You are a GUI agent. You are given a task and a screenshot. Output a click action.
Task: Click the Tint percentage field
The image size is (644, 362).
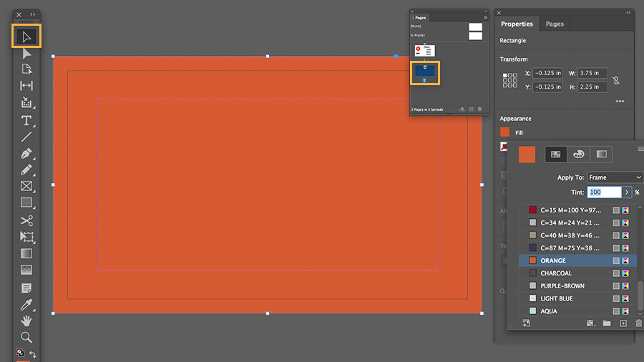tap(604, 192)
